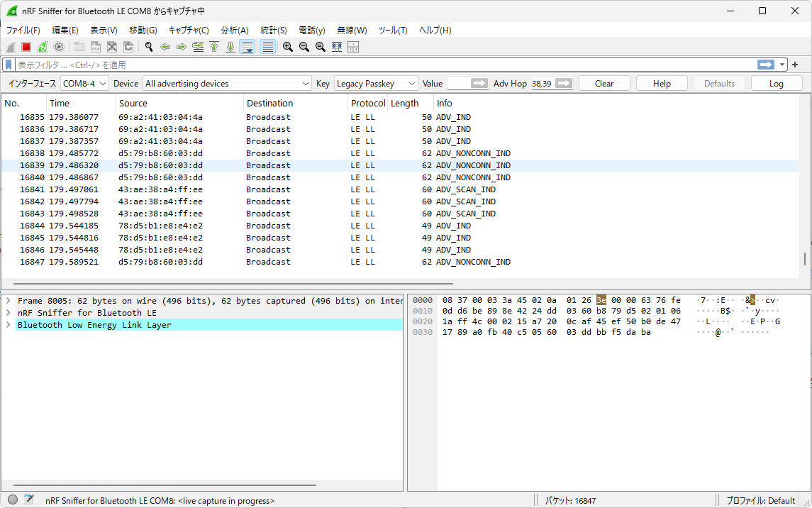
Task: Jump to the first packet
Action: 214,47
